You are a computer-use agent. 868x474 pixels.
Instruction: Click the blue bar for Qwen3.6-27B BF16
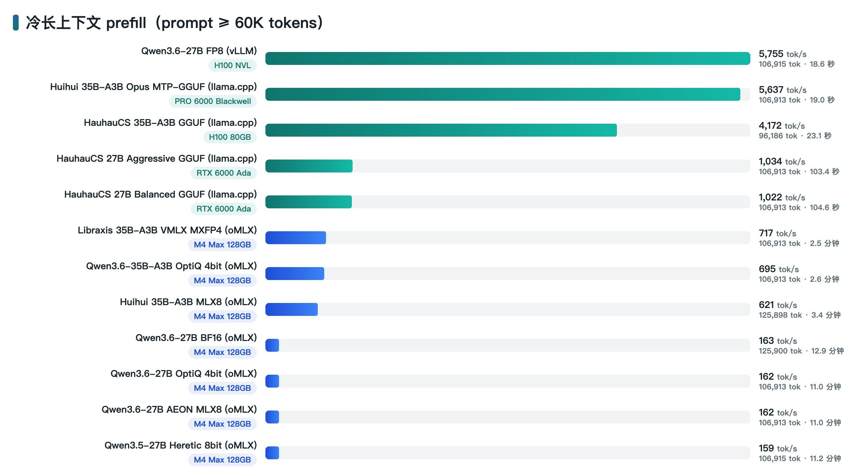click(272, 345)
